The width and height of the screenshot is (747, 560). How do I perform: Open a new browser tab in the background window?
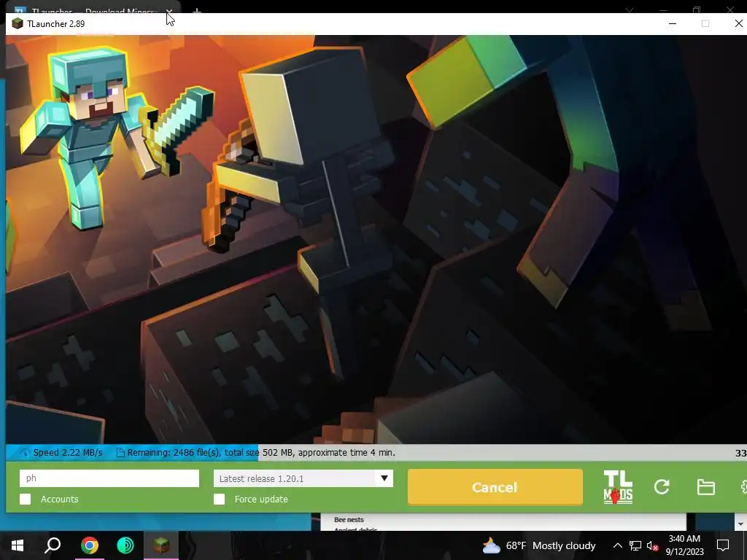tap(197, 10)
